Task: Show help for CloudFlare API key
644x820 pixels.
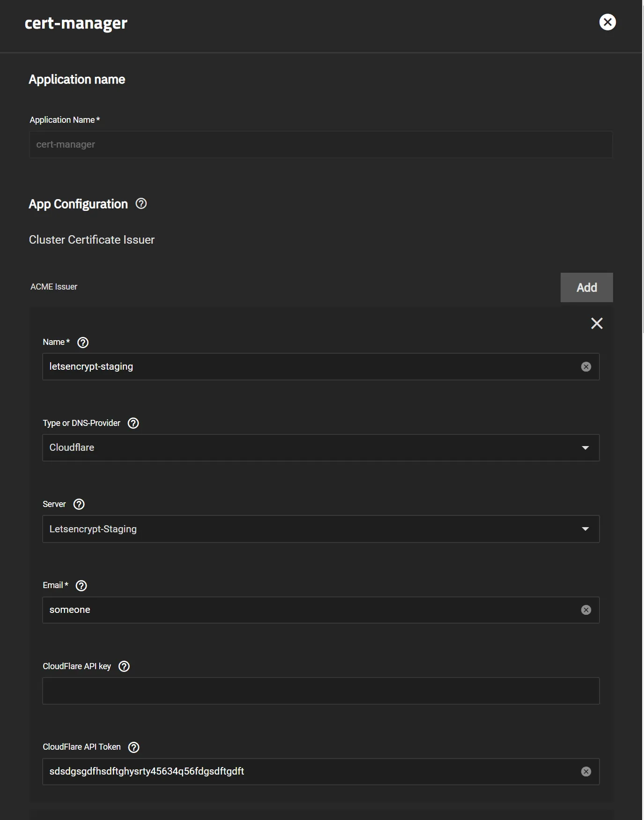Action: click(124, 666)
